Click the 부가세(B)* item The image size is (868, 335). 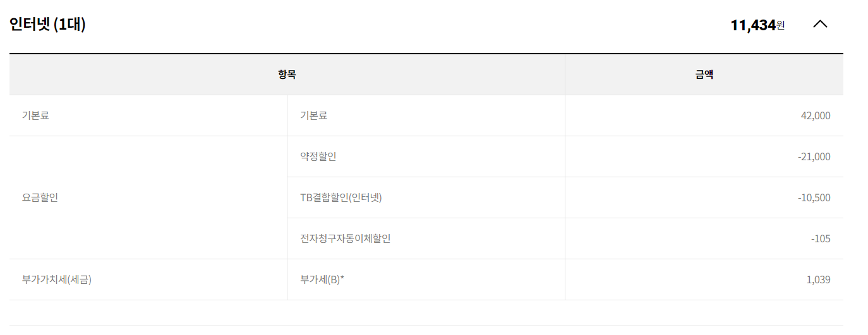[322, 279]
